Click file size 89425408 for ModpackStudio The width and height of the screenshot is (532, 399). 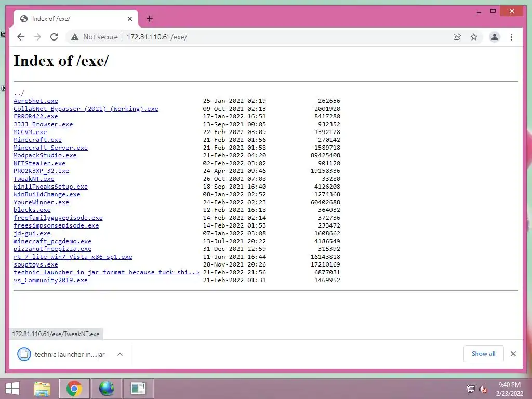pyautogui.click(x=325, y=155)
